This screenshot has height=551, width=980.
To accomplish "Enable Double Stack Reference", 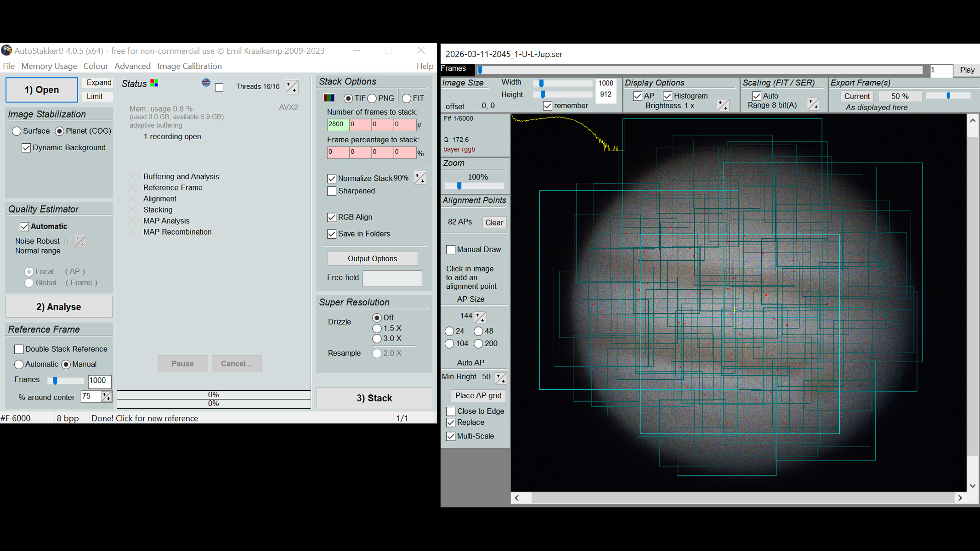I will [x=19, y=349].
